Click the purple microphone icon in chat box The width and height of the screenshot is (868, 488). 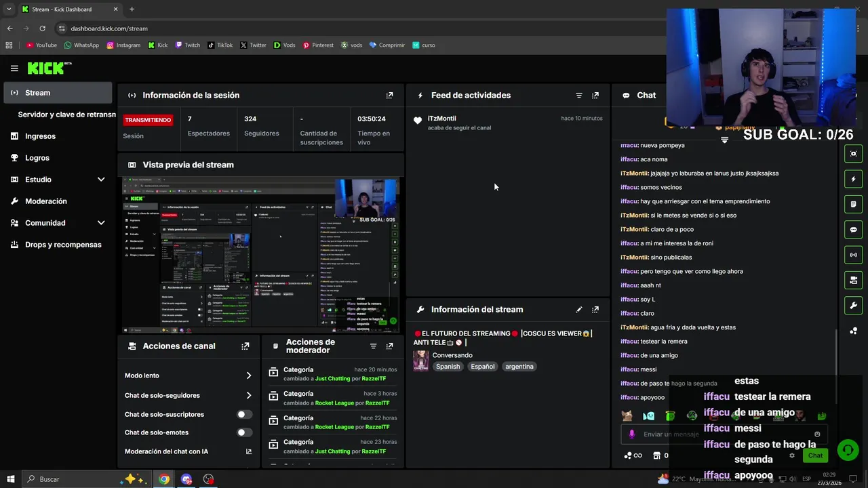point(632,434)
